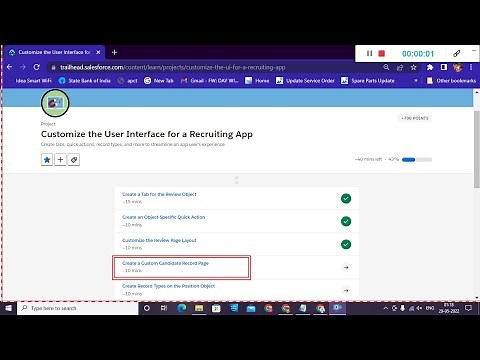Click completed checkmark for Review Object tab step
The height and width of the screenshot is (360, 480).
point(346,199)
